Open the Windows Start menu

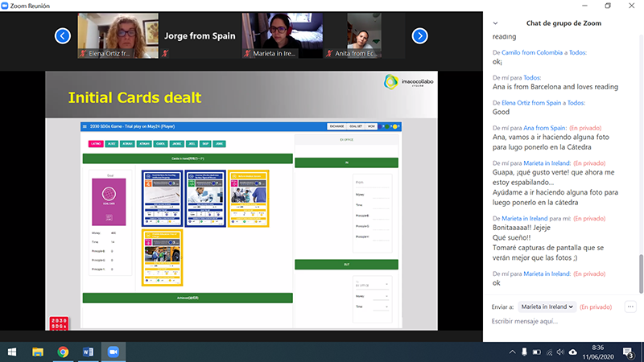click(12, 352)
